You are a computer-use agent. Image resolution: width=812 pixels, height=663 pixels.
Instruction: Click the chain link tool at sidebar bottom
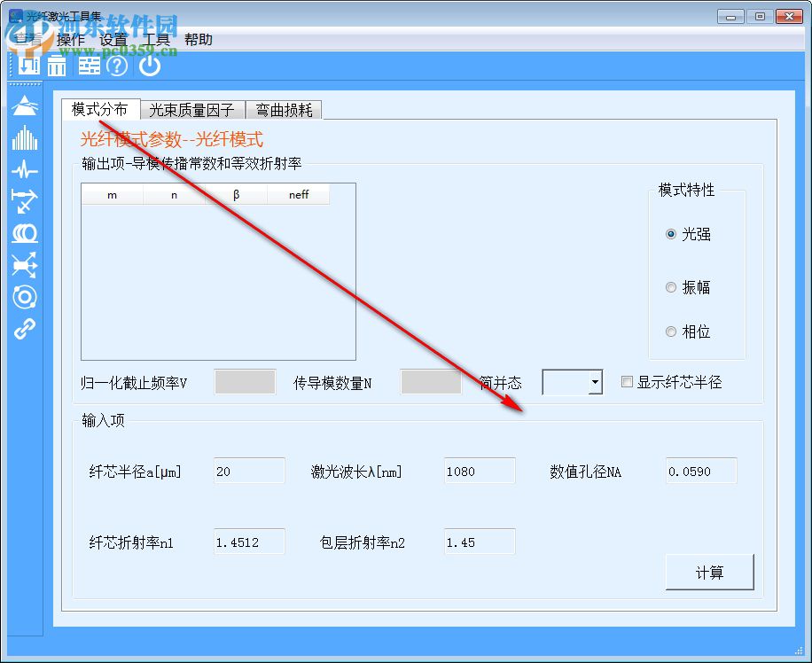click(24, 330)
